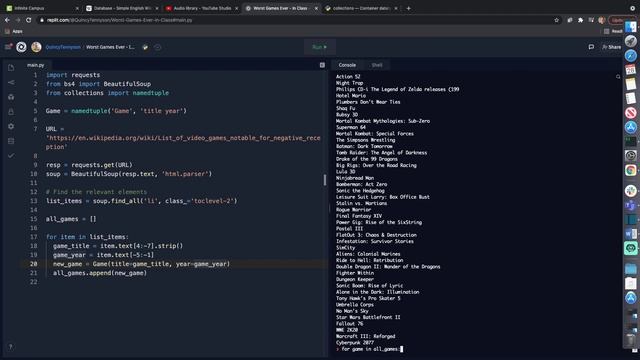The height and width of the screenshot is (360, 640).
Task: Open Chrome in the Dock
Action: (x=631, y=170)
